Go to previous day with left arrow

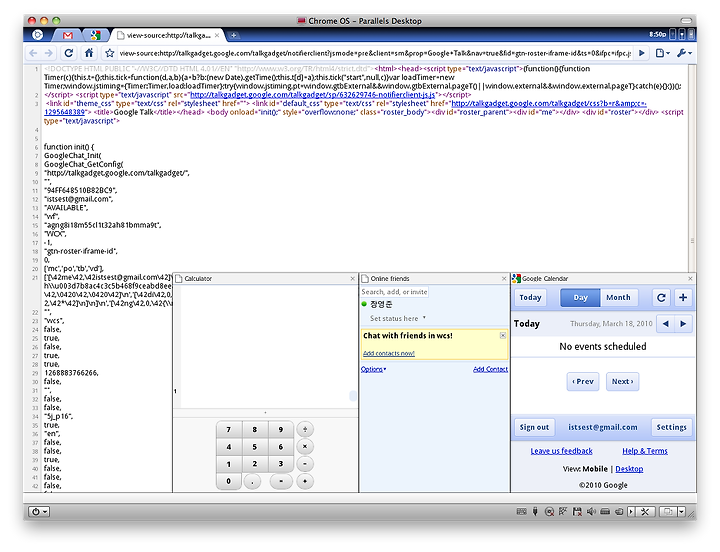pos(665,324)
